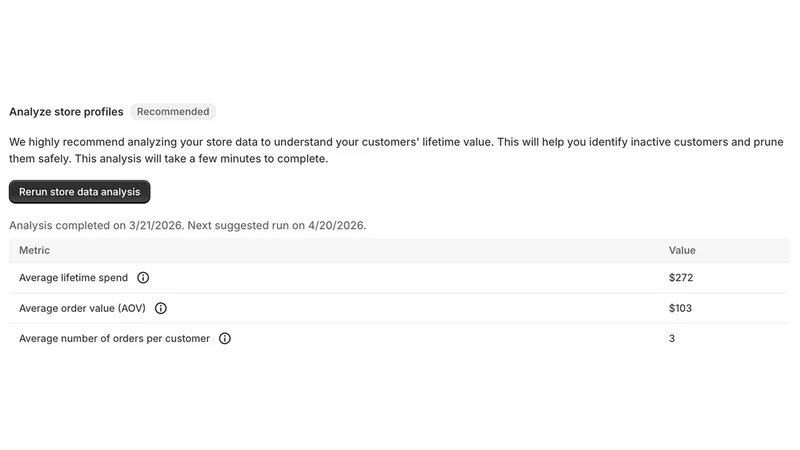Click the 3/21/2026 analysis completed date

coord(156,226)
